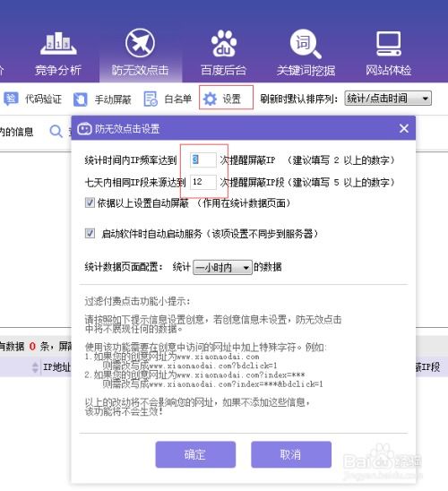Switch to the 关键词挖掘 tab label
This screenshot has height=491, width=448.
coord(306,71)
